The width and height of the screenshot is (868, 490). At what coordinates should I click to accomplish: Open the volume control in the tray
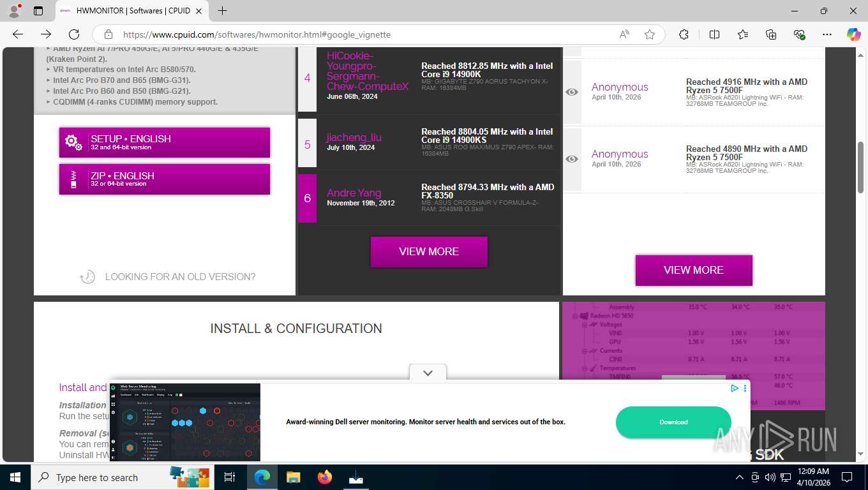click(770, 477)
